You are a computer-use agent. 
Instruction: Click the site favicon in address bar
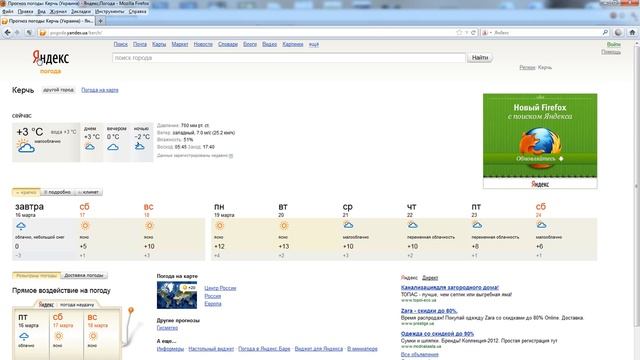coord(42,33)
